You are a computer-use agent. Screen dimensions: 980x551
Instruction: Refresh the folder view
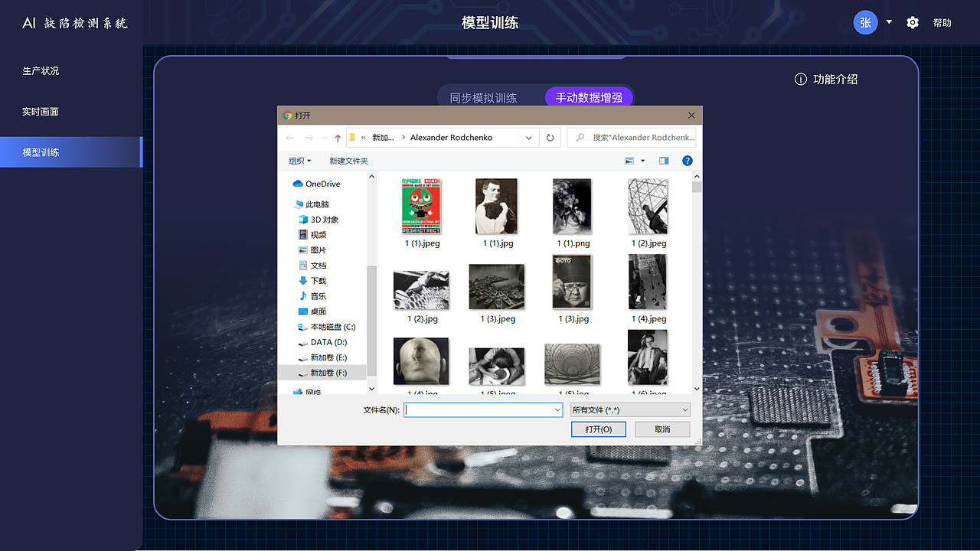pyautogui.click(x=550, y=138)
